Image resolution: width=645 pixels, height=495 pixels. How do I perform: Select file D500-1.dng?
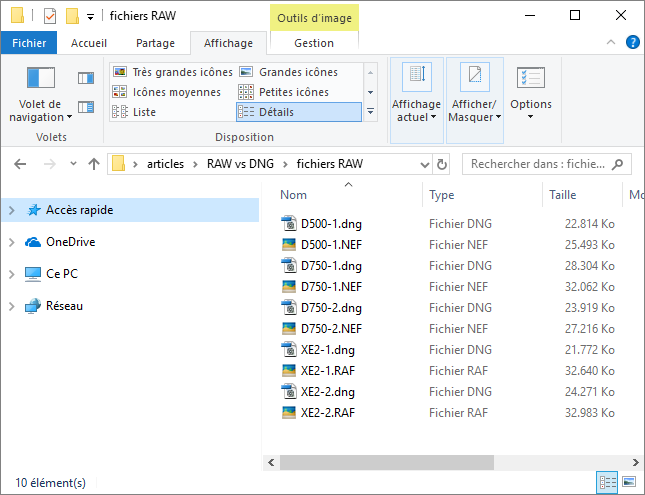coord(331,224)
